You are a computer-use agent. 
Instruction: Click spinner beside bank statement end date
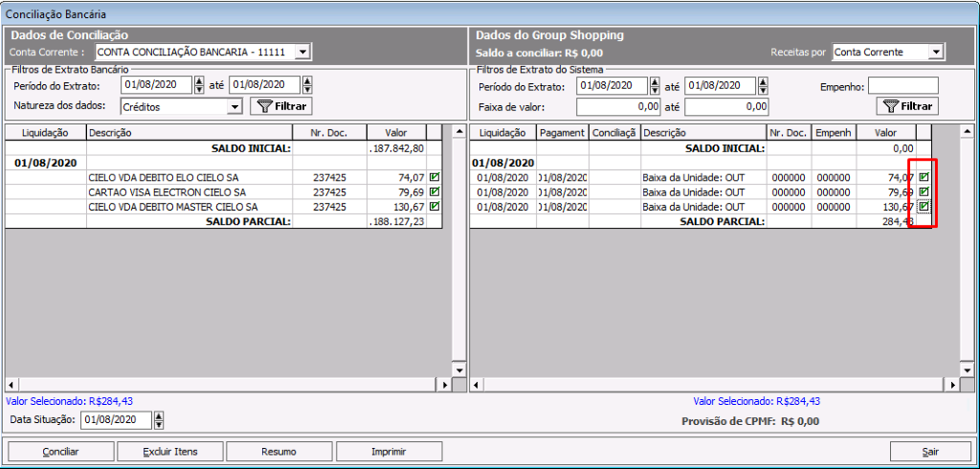pos(307,84)
